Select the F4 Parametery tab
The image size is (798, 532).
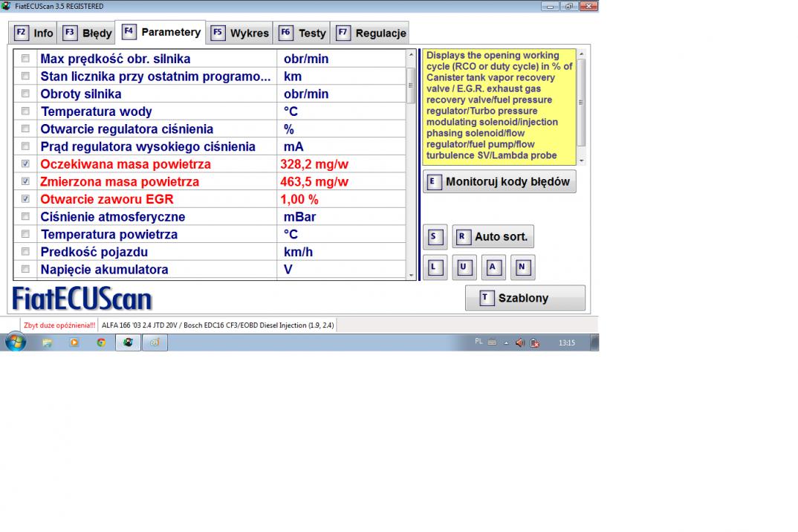[x=160, y=32]
